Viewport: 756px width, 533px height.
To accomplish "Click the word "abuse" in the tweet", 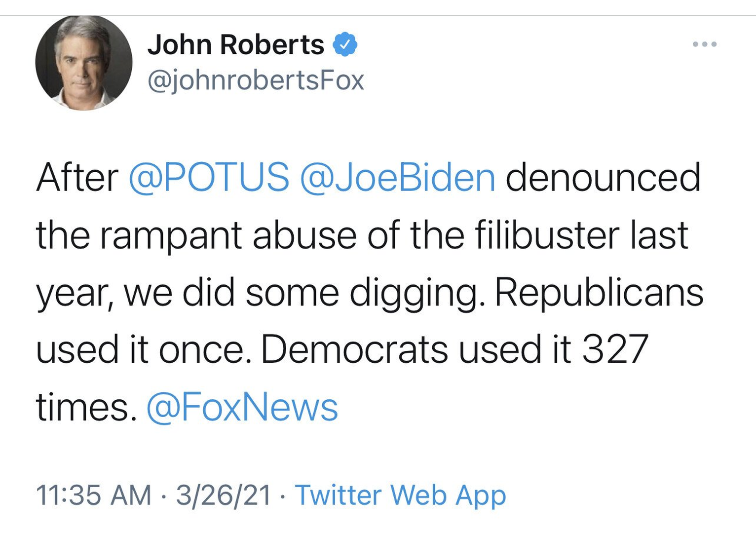I will (x=304, y=235).
